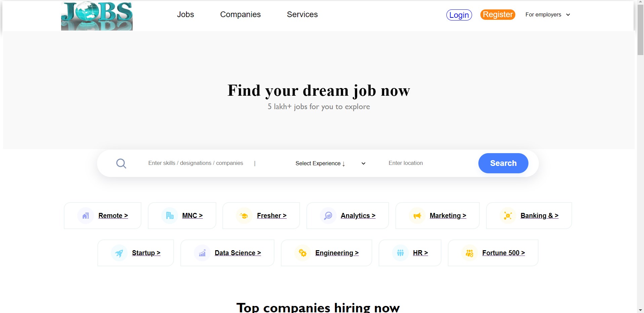
Task: Click the rocket icon on the Startup card
Action: 119,253
